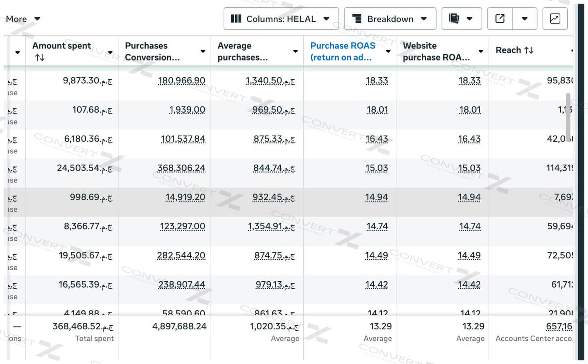Open Website purchase ROAS column menu arrow
This screenshot has width=588, height=364.
(x=481, y=51)
